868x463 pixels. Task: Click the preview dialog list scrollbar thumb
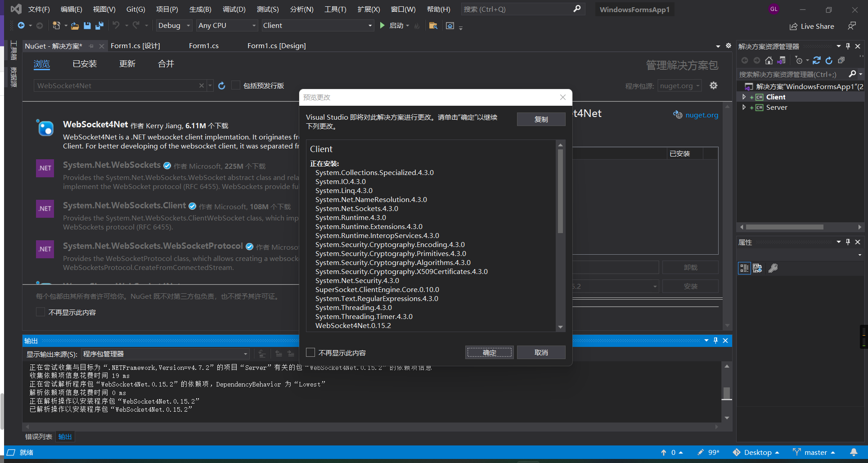(560, 191)
